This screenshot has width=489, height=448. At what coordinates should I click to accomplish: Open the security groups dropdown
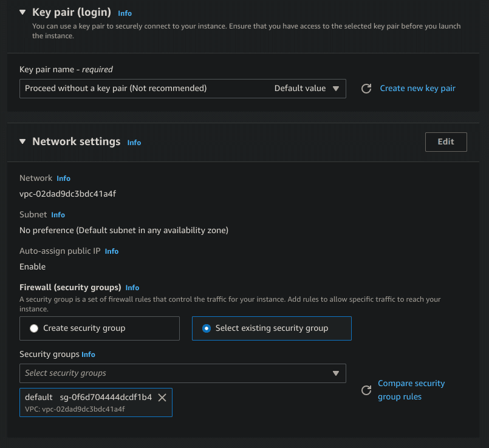tap(336, 373)
